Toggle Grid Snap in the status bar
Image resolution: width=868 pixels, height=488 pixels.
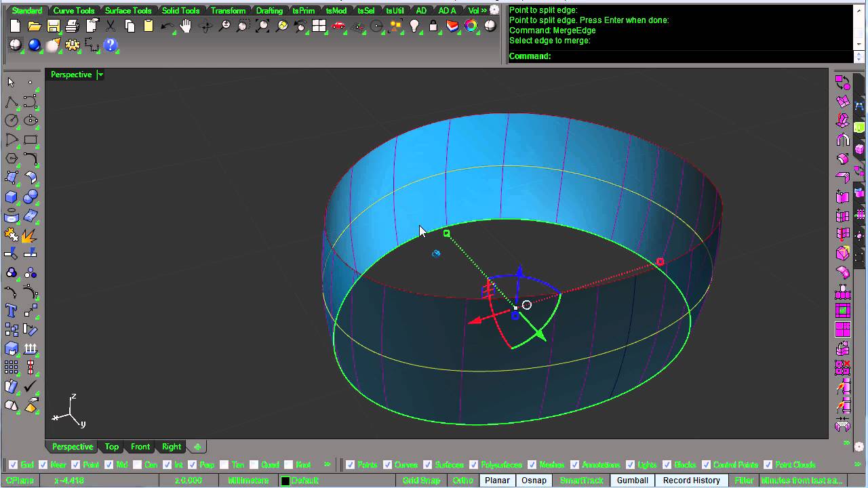[x=421, y=481]
